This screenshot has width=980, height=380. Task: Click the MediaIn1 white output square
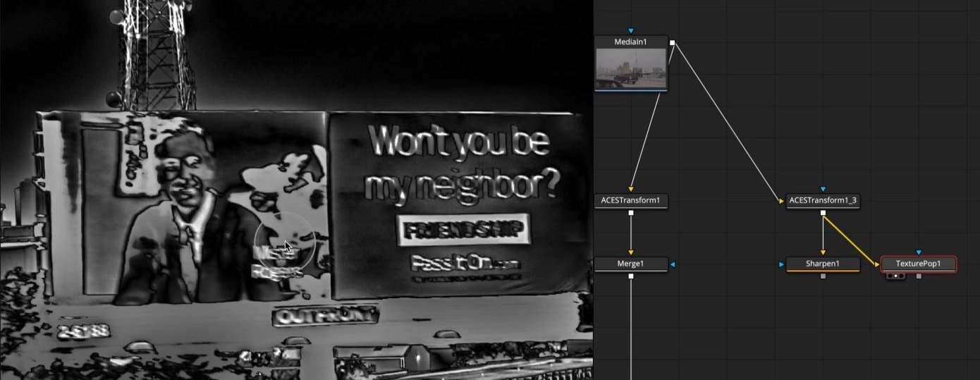pyautogui.click(x=672, y=43)
